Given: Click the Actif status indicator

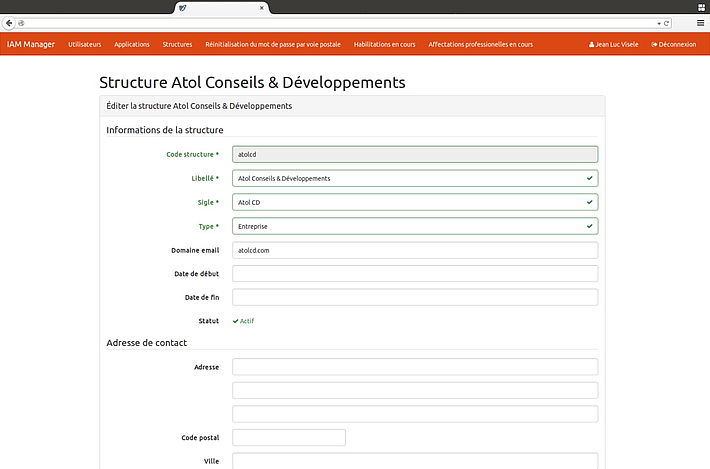Looking at the screenshot, I should (243, 321).
